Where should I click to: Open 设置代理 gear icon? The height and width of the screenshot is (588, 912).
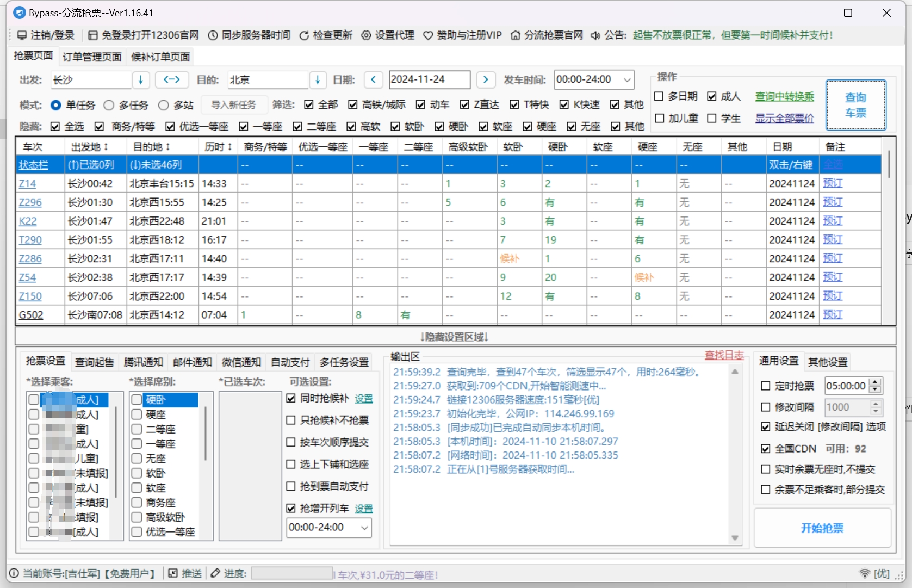367,35
